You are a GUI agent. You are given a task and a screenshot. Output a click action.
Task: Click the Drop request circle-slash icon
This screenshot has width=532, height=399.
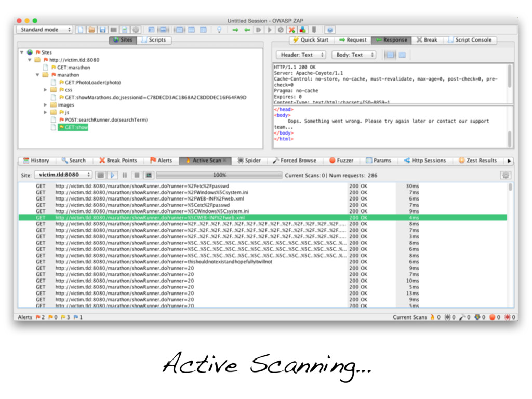(x=281, y=30)
